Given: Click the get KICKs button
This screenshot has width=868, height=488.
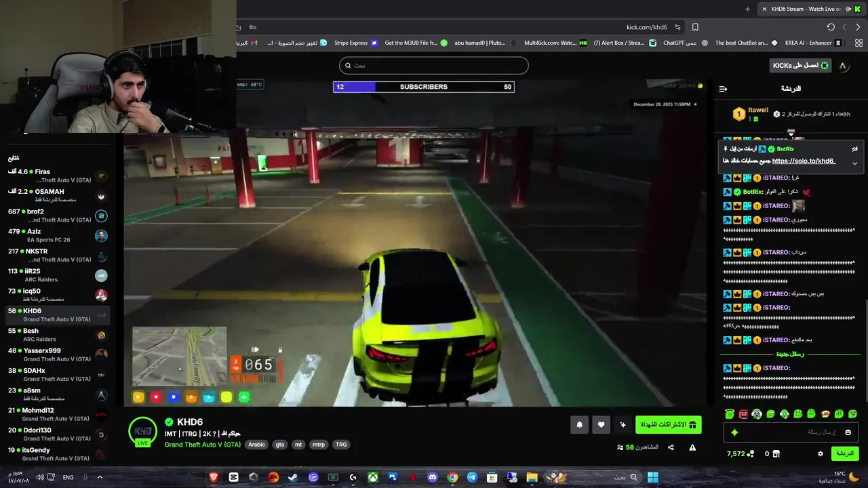Looking at the screenshot, I should pyautogui.click(x=801, y=65).
